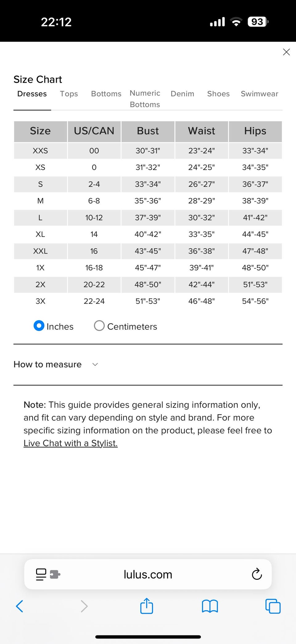This screenshot has width=296, height=644.
Task: Open the Bottoms size tab
Action: [106, 94]
